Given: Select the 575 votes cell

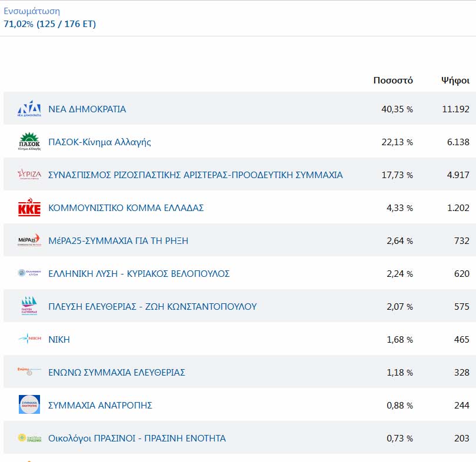Looking at the screenshot, I should click(462, 306).
